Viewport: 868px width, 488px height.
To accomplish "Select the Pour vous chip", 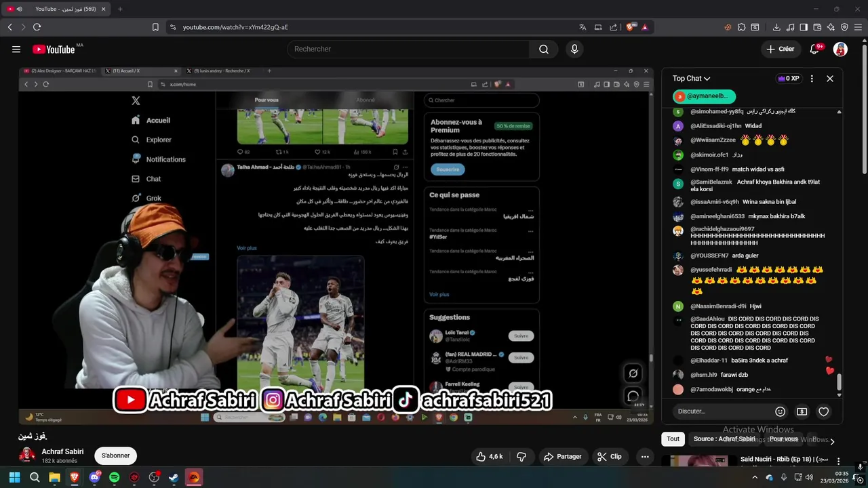I will pos(783,439).
